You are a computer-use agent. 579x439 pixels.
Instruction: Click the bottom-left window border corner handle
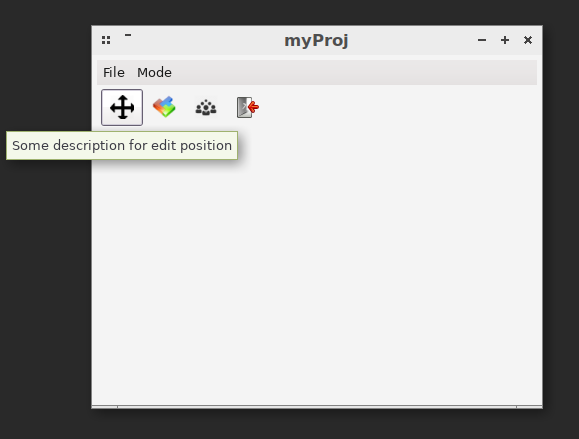(105, 407)
